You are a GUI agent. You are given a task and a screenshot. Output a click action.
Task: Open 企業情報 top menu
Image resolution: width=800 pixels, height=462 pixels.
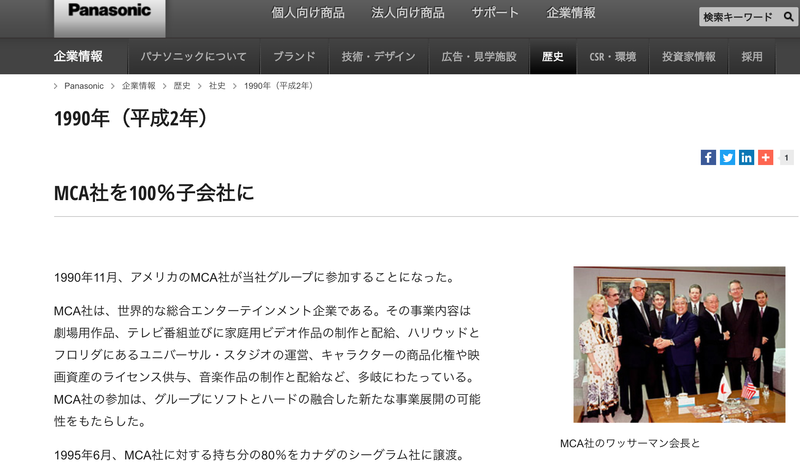point(571,13)
